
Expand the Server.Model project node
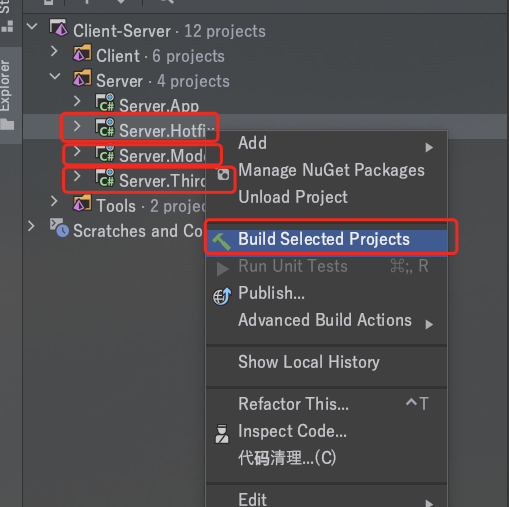[77, 151]
